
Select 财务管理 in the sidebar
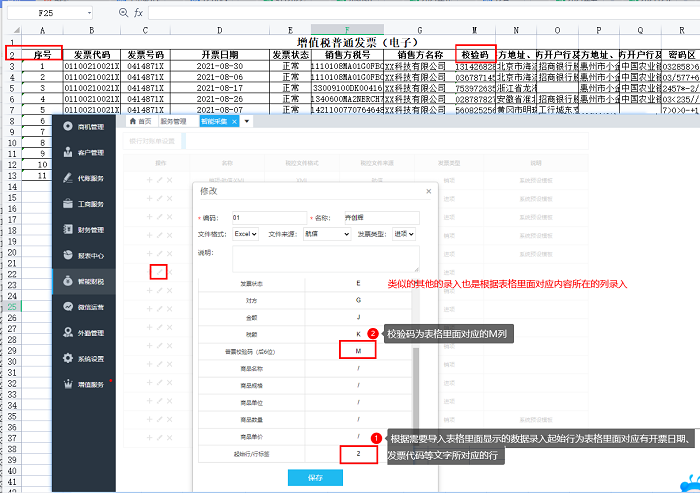pos(89,230)
